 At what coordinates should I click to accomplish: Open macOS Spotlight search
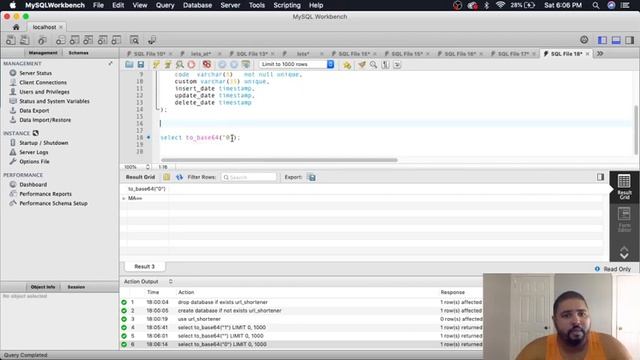pos(596,5)
